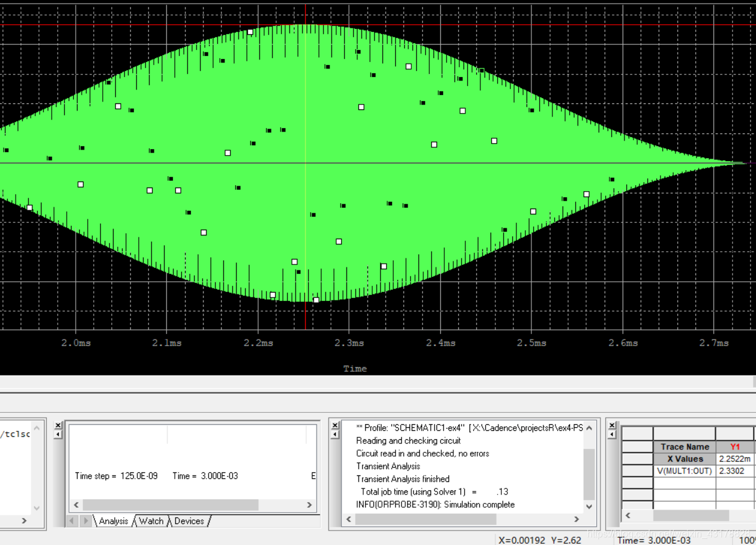Screen dimensions: 756x545
Task: Select the V(MULT1:OUT) trace row
Action: (x=685, y=471)
